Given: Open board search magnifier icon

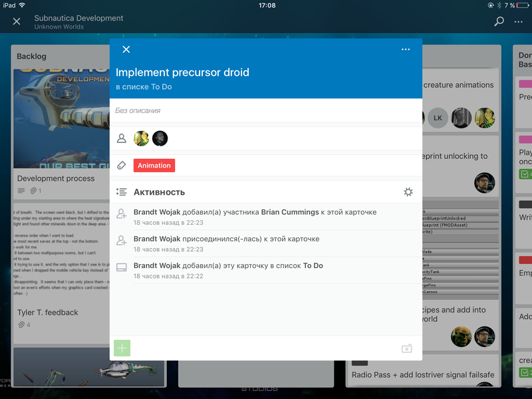Looking at the screenshot, I should 499,21.
